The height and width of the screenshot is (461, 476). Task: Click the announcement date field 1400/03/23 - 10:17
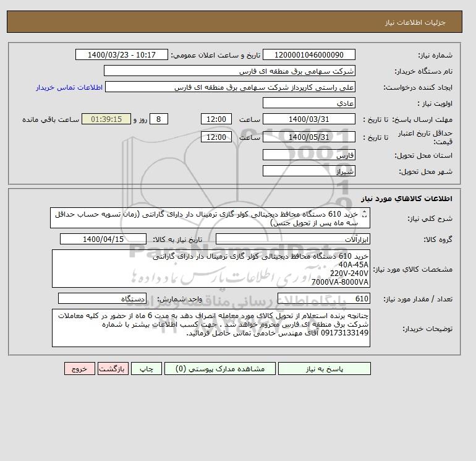point(121,54)
